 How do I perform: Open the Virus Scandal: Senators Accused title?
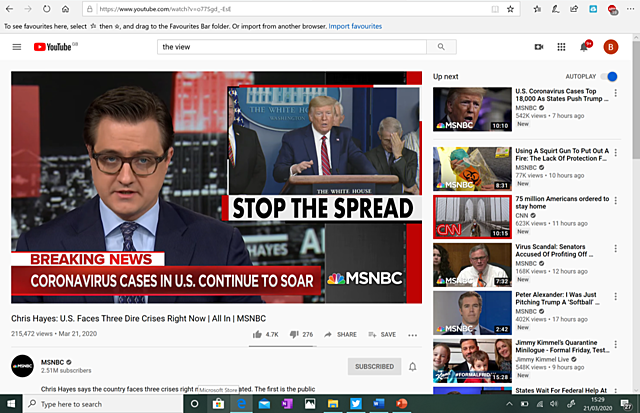click(x=554, y=250)
